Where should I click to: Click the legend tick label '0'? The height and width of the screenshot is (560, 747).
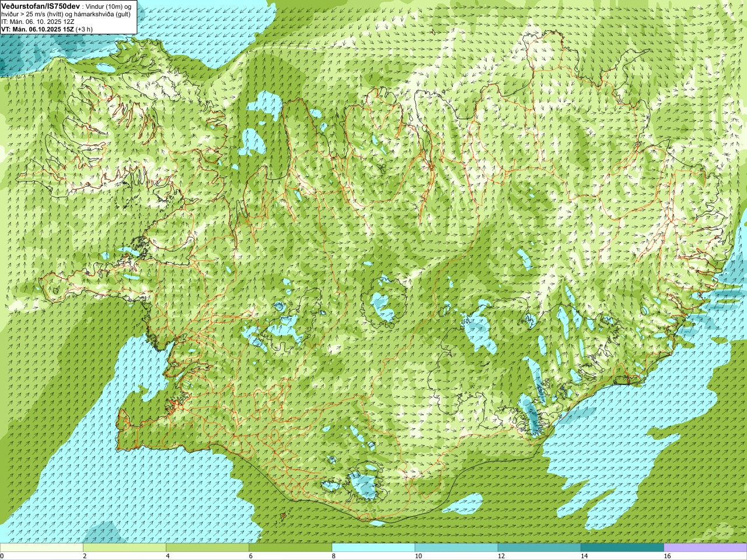pos(2,556)
